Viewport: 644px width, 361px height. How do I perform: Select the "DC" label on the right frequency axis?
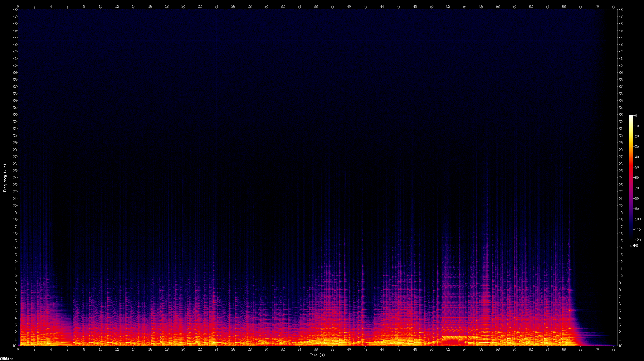[621, 346]
